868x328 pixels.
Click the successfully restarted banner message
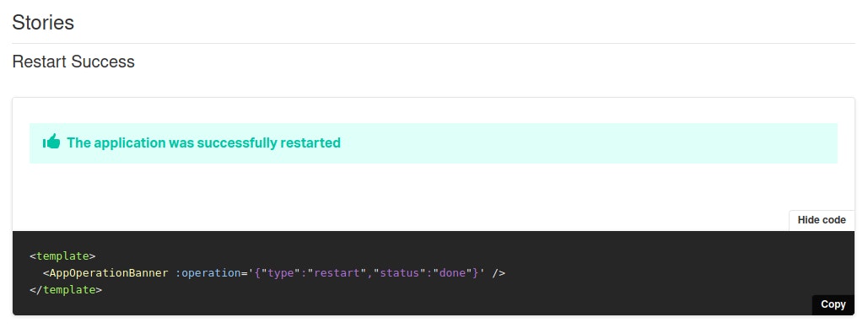[203, 142]
